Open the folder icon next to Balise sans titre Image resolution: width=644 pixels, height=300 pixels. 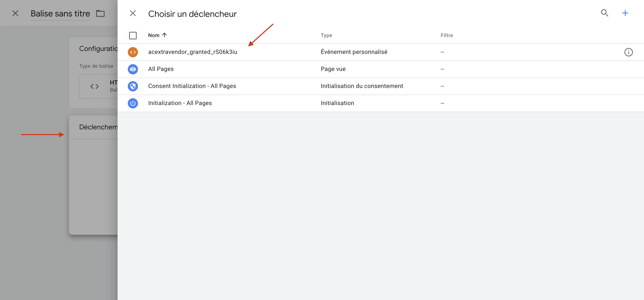coord(100,13)
